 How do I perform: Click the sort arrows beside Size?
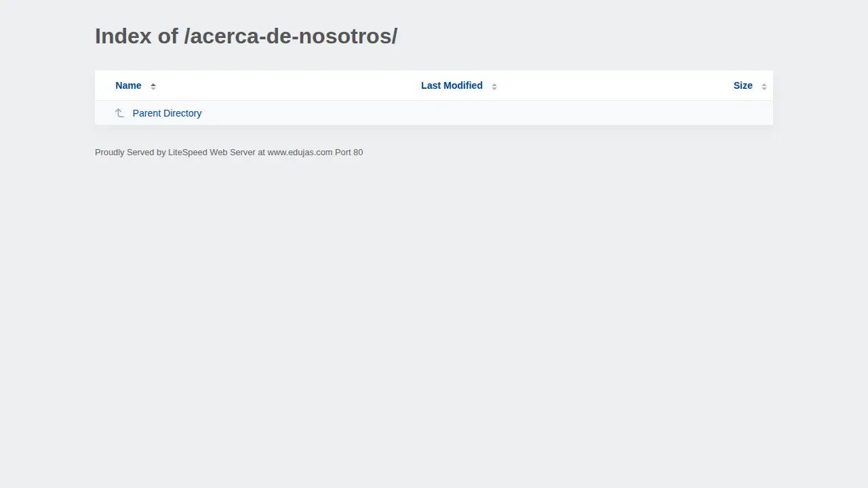pos(764,86)
